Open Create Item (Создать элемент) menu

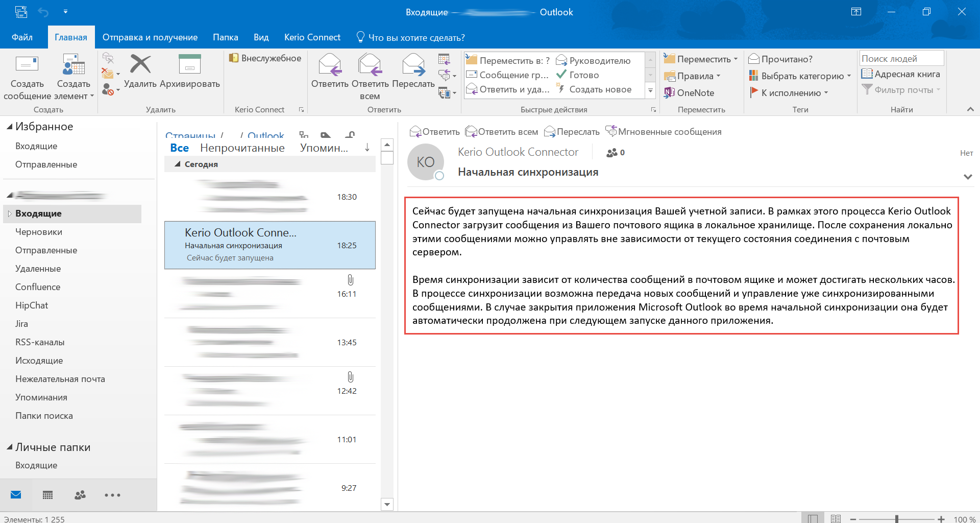[x=73, y=78]
